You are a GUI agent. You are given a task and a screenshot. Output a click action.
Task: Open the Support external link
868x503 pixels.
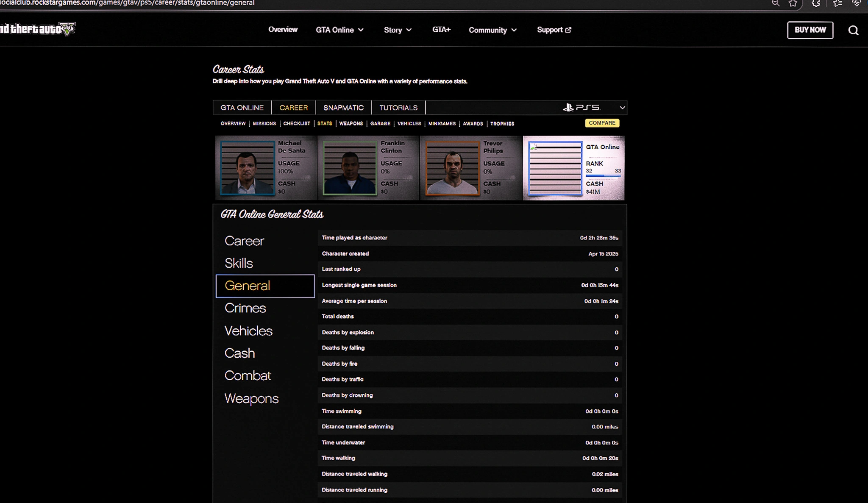[554, 30]
